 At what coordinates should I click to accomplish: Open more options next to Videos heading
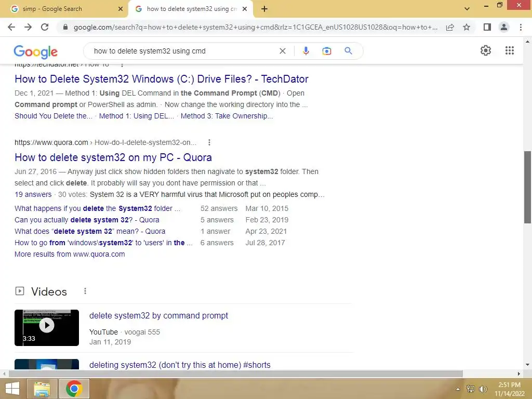[85, 291]
